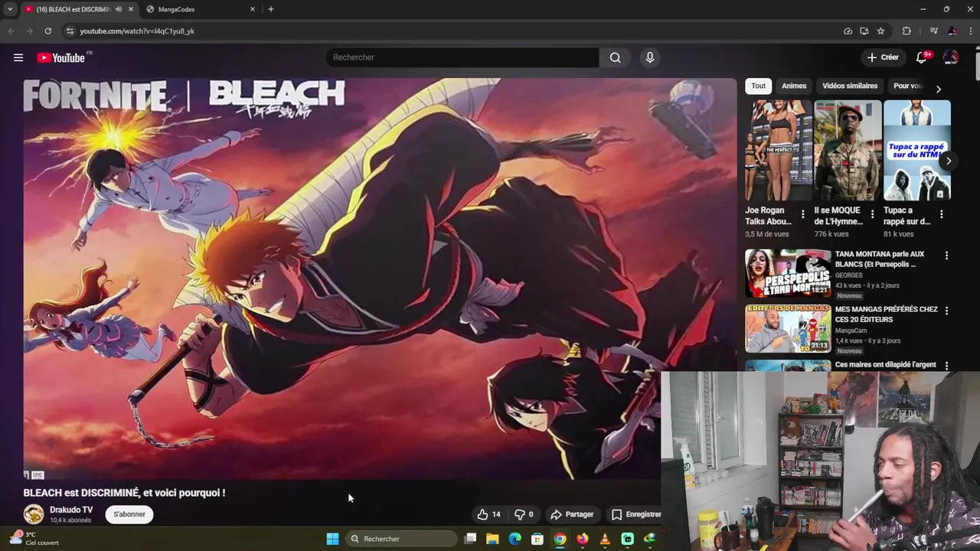Image resolution: width=980 pixels, height=551 pixels.
Task: View site information icon in address bar
Action: [70, 31]
